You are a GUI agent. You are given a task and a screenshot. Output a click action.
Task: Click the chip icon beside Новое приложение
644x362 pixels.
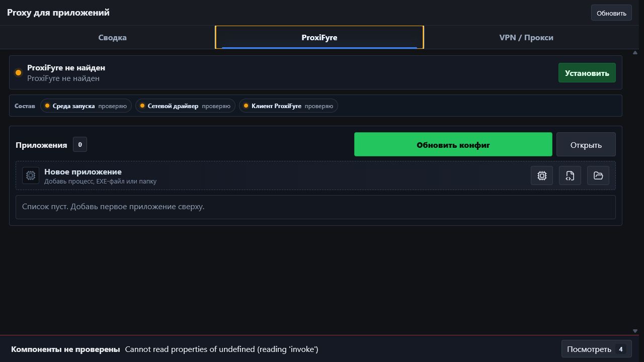(x=31, y=175)
